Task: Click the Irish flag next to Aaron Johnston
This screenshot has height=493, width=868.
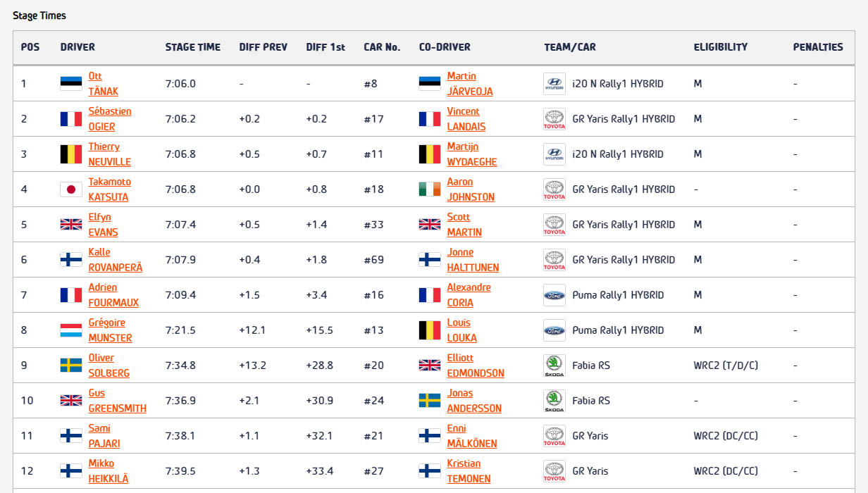Action: pyautogui.click(x=430, y=189)
